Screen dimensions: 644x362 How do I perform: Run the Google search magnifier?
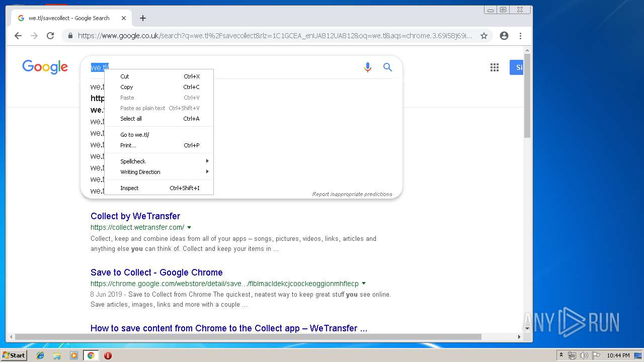387,67
